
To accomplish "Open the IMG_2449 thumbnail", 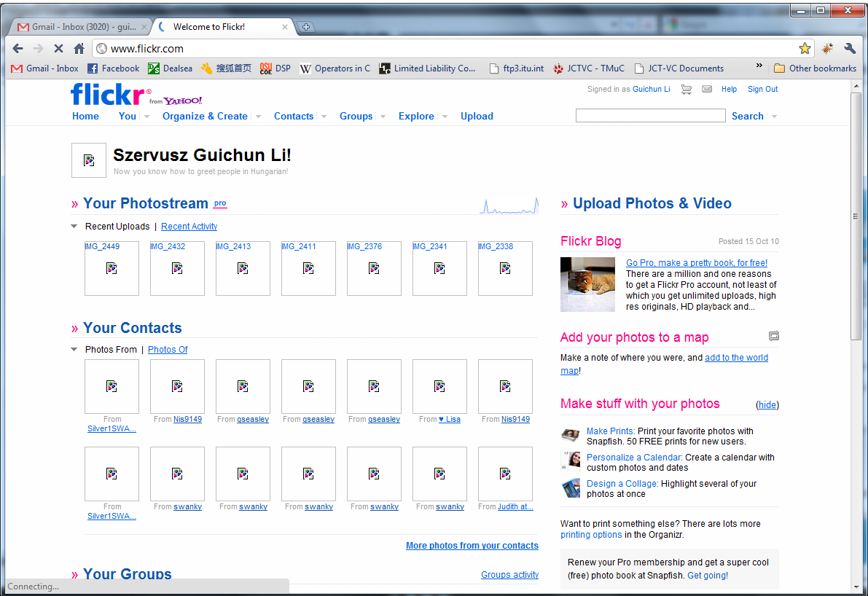I will [x=112, y=268].
